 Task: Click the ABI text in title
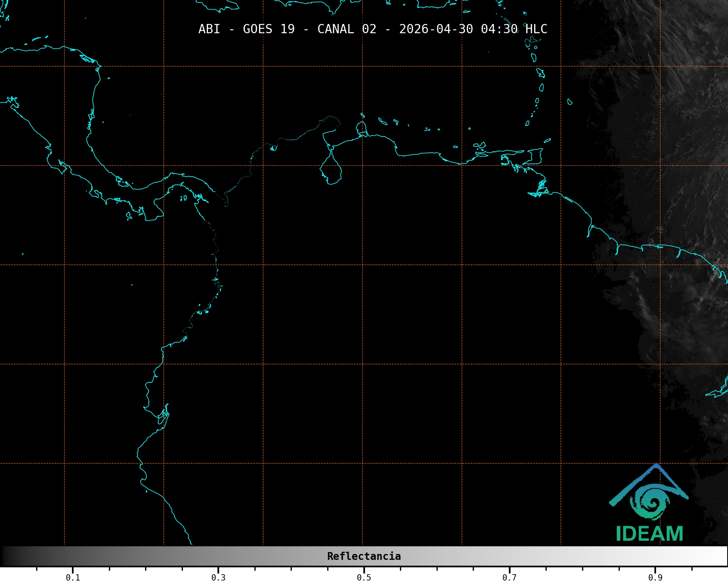point(209,29)
